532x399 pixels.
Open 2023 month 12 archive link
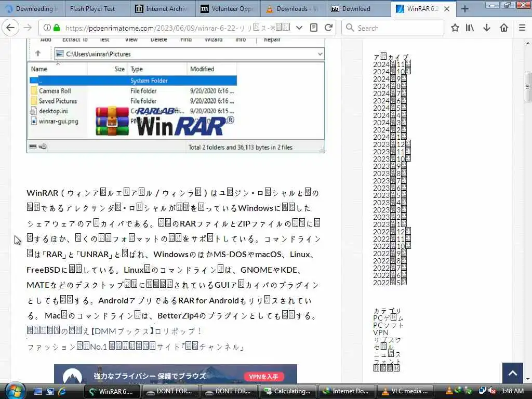tap(392, 144)
